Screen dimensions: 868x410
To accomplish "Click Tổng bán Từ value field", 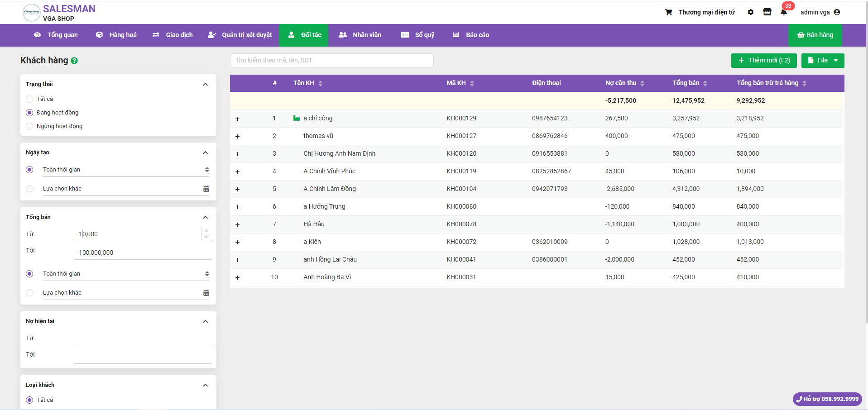I will pos(137,234).
